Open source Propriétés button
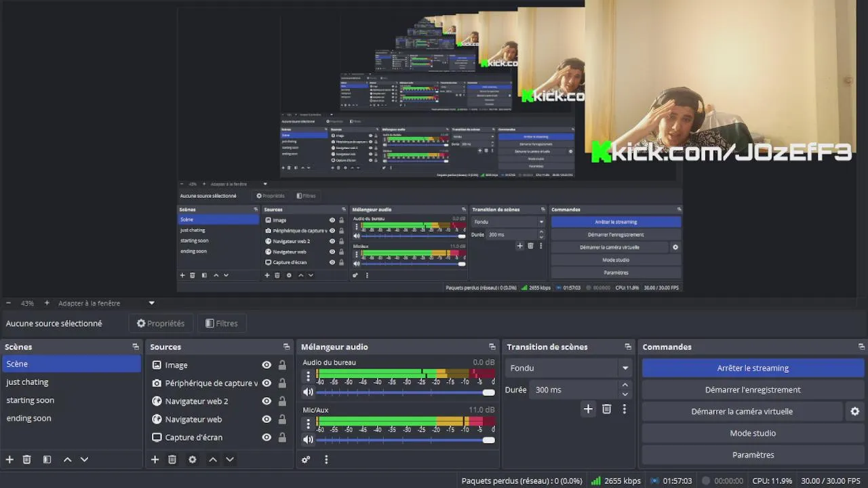This screenshot has width=868, height=488. 161,323
